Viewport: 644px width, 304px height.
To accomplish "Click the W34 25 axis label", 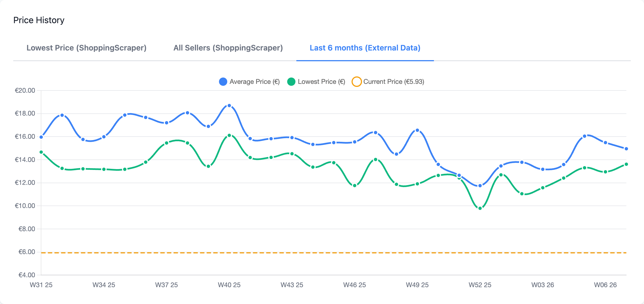I will 104,285.
